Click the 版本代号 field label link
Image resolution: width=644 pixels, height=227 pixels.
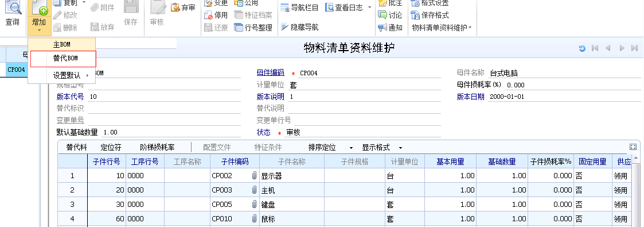pyautogui.click(x=70, y=97)
